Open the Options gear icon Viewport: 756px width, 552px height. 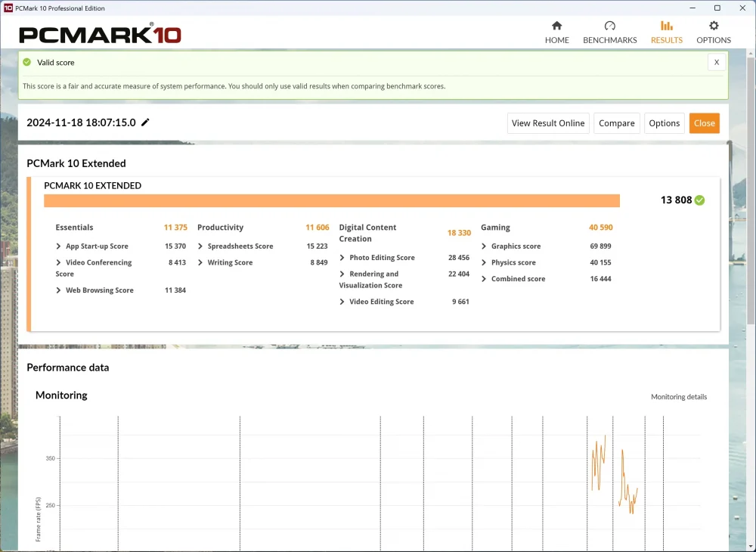pos(714,26)
